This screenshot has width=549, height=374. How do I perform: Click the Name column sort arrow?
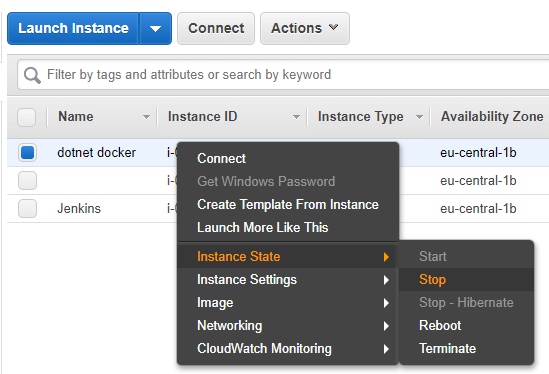point(146,117)
